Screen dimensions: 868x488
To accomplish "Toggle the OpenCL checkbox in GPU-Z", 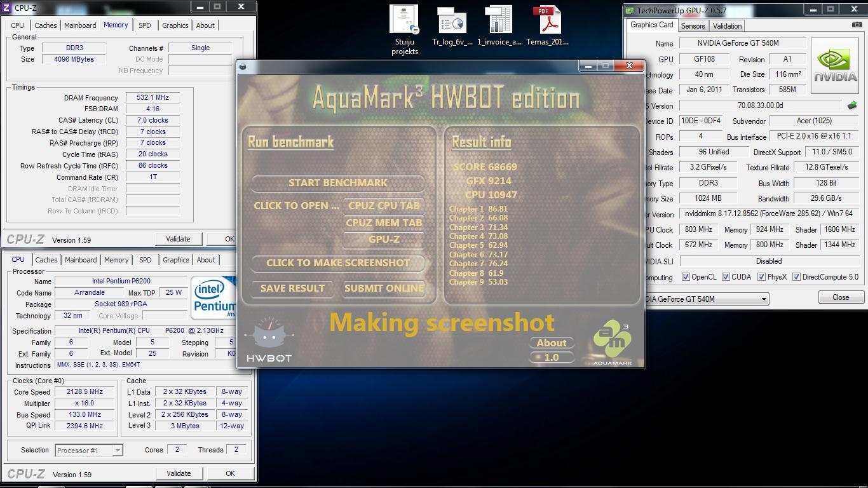I will (686, 277).
